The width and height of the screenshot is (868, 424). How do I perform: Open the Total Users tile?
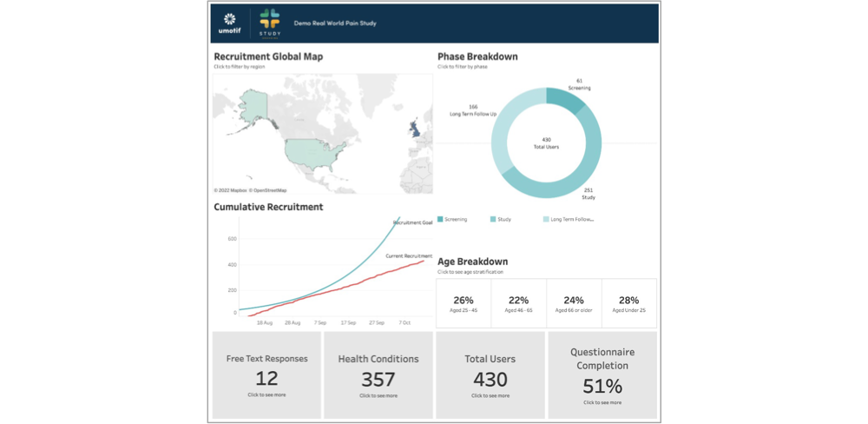[x=490, y=374]
